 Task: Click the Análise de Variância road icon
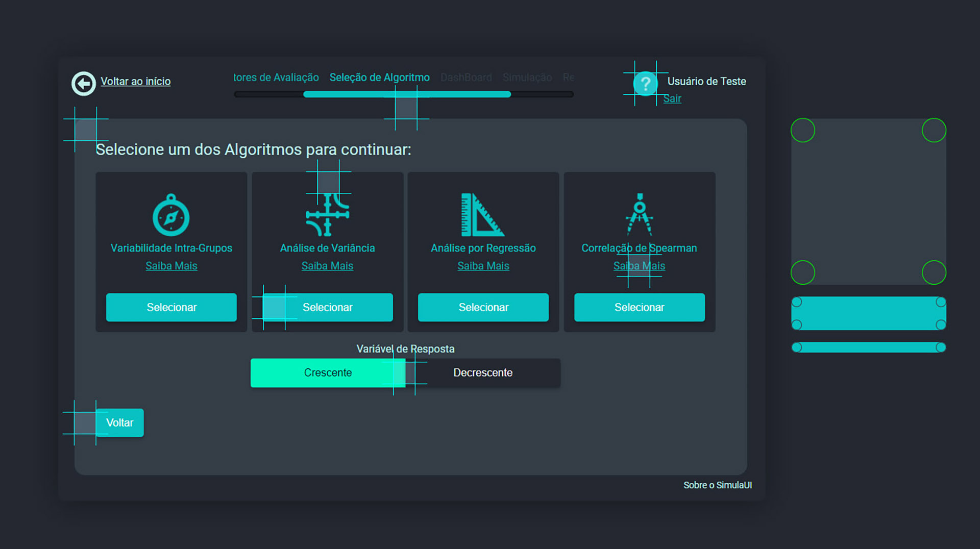327,215
